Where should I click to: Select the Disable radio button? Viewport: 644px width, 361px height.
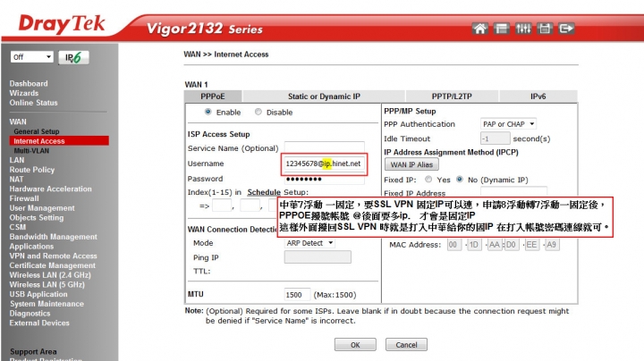(258, 112)
